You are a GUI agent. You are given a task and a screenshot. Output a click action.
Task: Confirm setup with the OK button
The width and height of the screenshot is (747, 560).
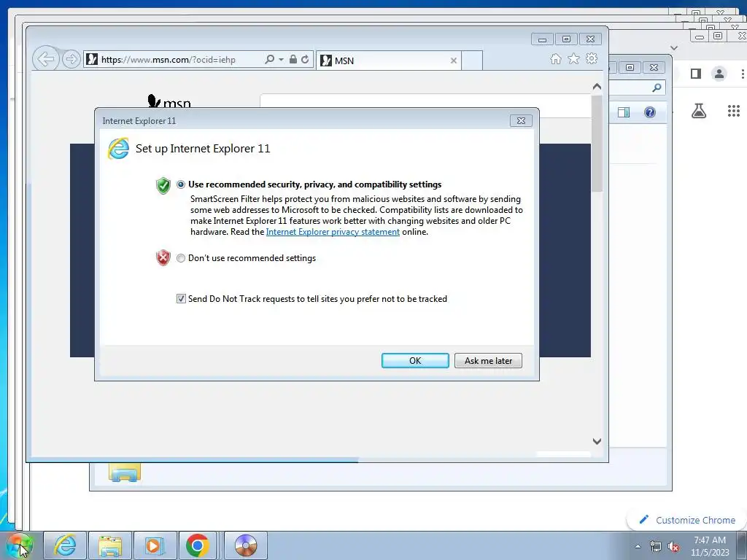[x=415, y=360]
